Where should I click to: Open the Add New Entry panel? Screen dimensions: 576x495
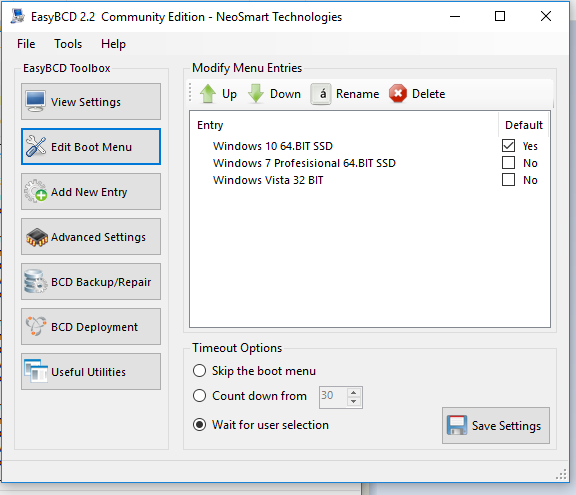pyautogui.click(x=91, y=192)
